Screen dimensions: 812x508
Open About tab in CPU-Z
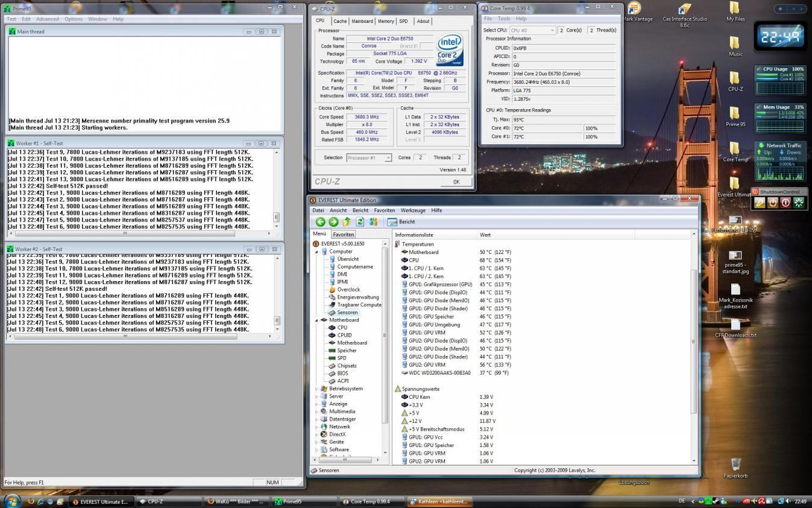click(x=423, y=21)
